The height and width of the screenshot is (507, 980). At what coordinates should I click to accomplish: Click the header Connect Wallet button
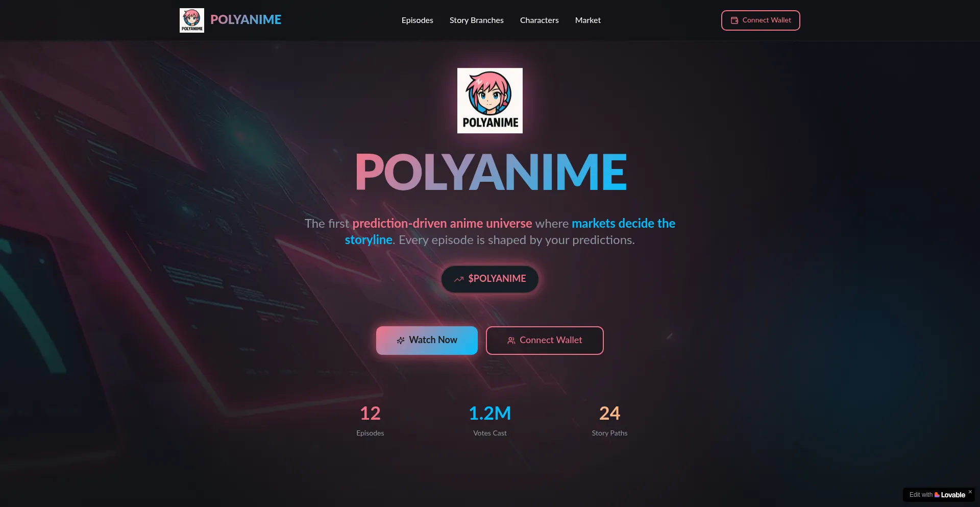[x=761, y=20]
